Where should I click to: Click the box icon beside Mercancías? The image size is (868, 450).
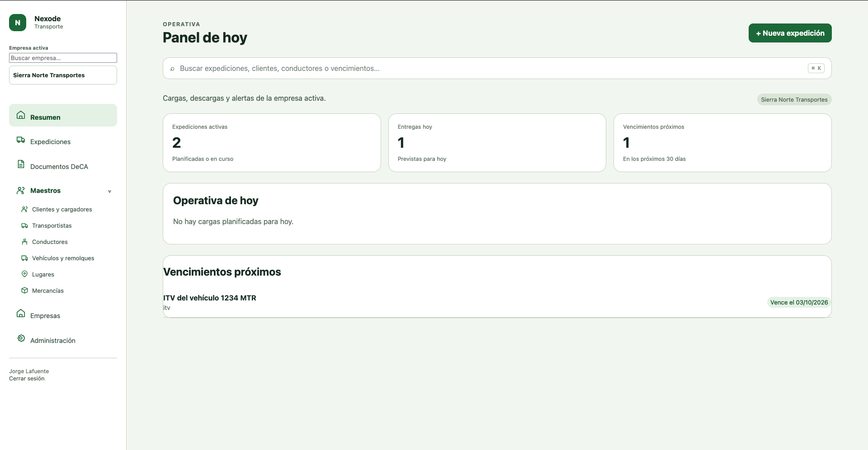(25, 291)
